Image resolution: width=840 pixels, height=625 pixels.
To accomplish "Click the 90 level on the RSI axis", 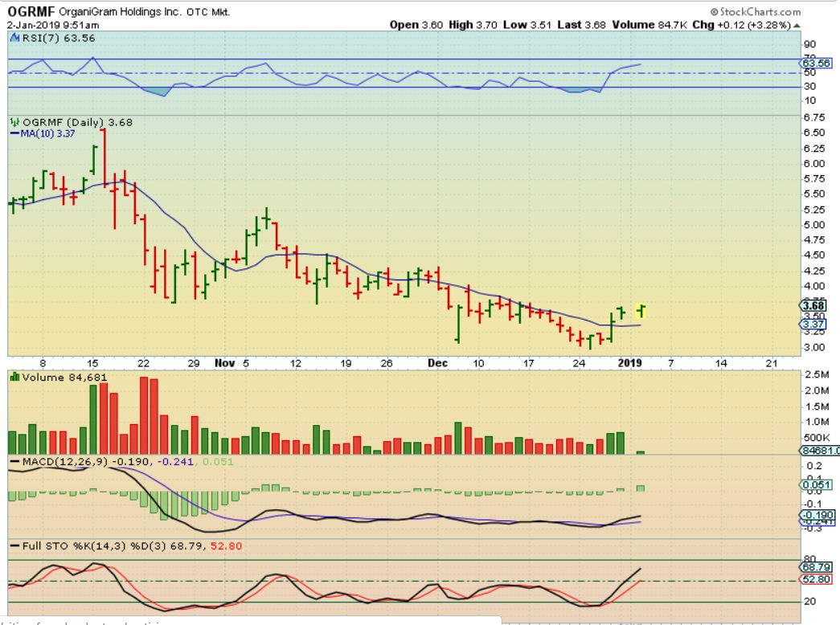I will point(810,44).
